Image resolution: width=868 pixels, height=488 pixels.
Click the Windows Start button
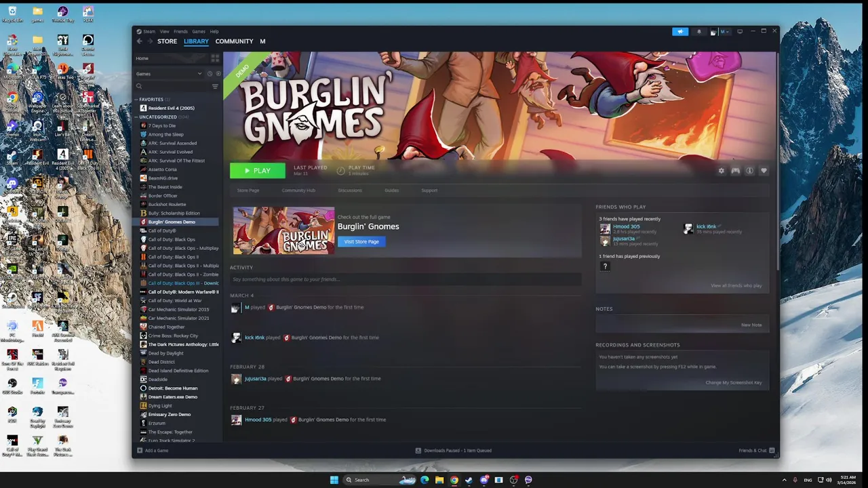point(334,480)
